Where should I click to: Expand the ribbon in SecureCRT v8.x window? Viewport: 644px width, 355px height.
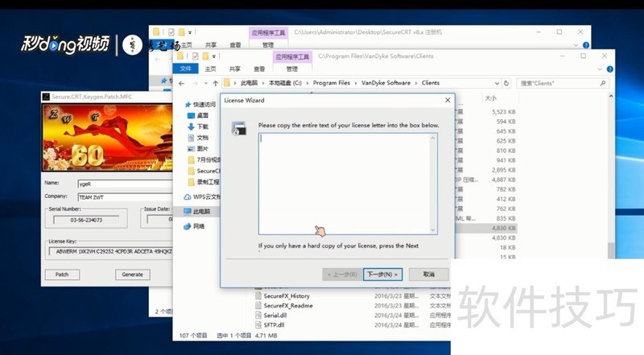[x=576, y=45]
